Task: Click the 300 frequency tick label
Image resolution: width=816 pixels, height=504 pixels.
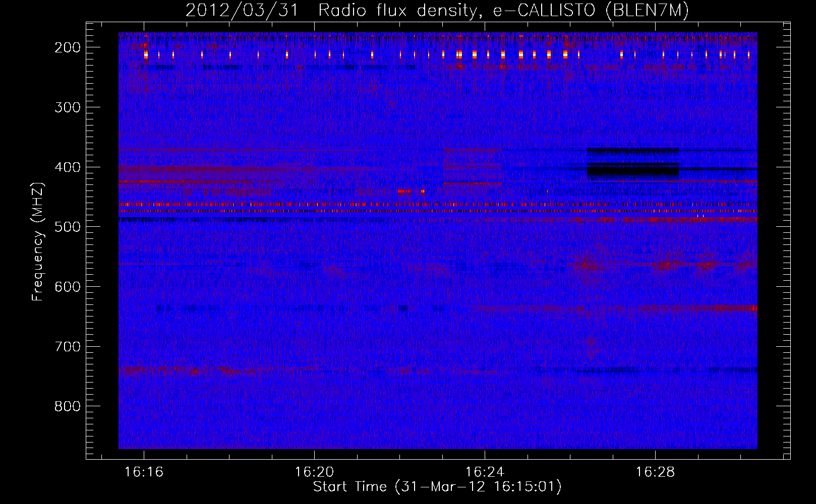Action: [x=67, y=107]
